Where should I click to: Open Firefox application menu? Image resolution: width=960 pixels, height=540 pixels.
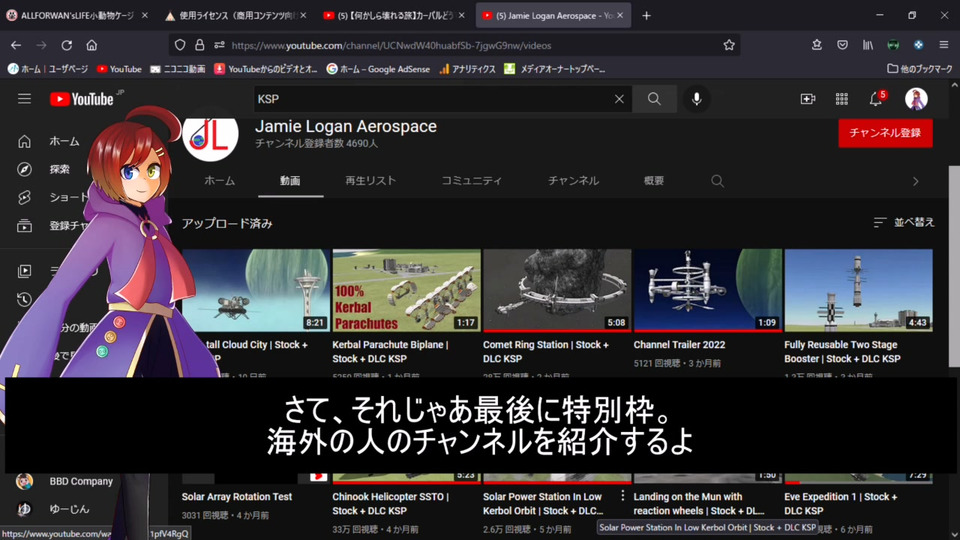coord(943,45)
